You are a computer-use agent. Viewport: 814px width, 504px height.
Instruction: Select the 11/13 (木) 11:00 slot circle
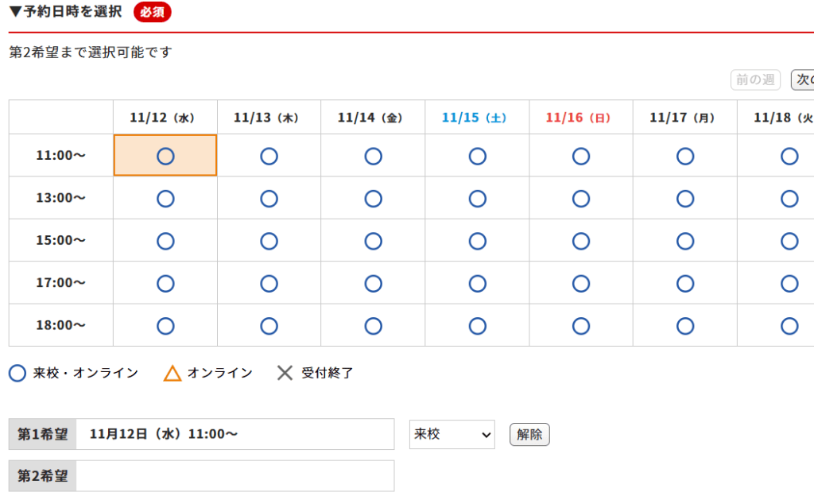coord(269,157)
